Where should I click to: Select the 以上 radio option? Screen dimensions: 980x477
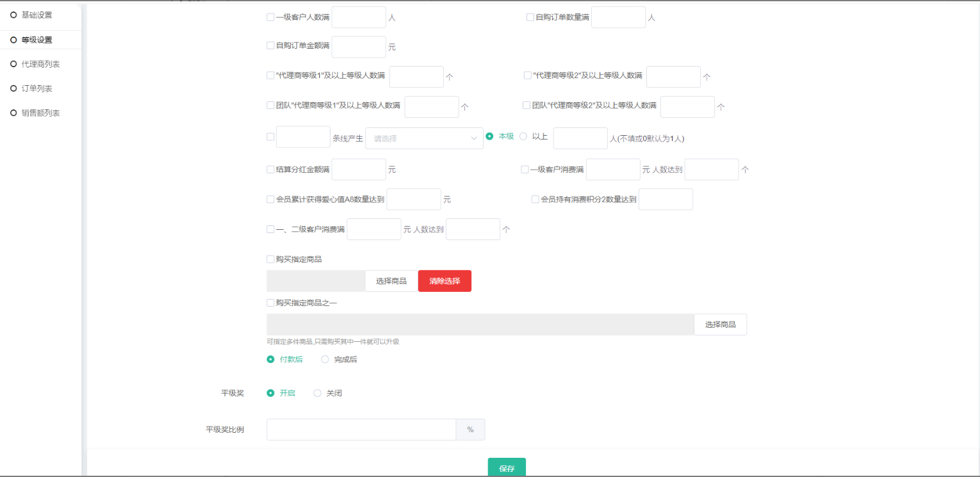point(523,136)
